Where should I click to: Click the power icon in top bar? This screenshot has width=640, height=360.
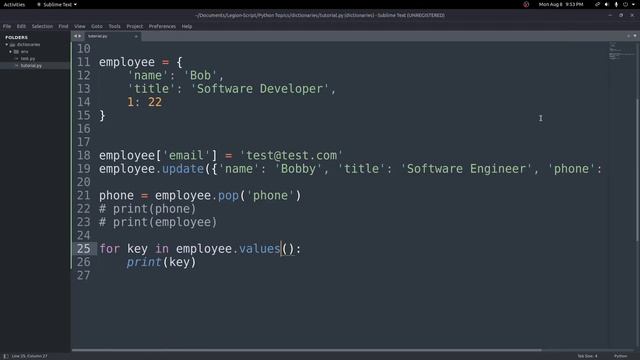(x=625, y=4)
